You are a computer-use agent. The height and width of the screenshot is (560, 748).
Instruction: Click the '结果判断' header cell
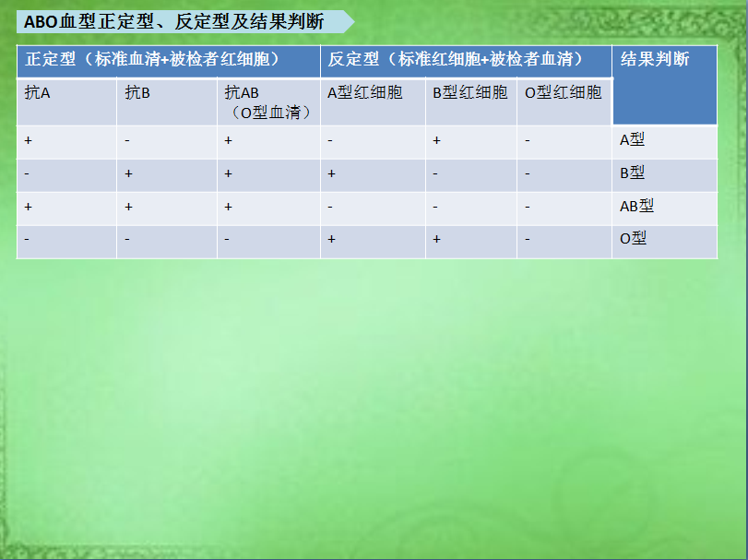tap(664, 86)
